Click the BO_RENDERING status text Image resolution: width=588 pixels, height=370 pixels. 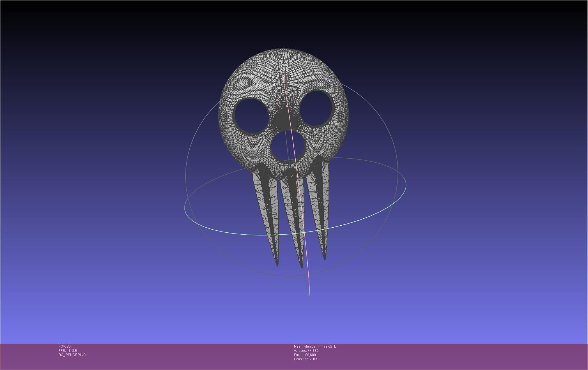72,355
